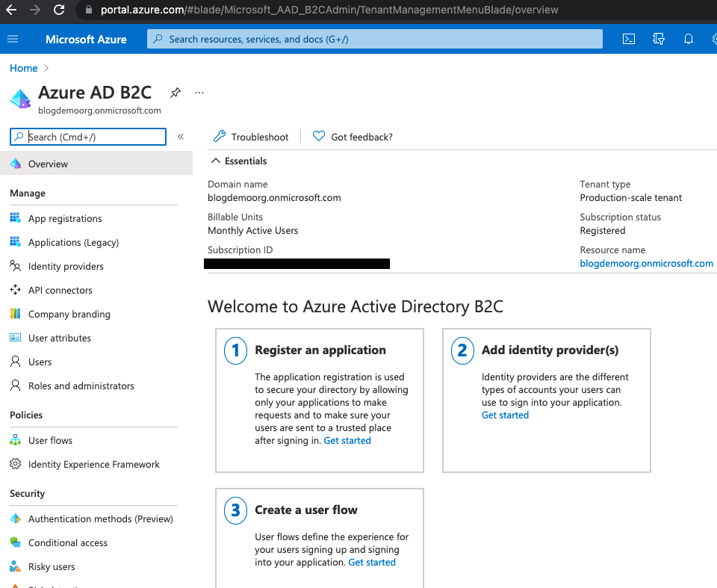717x588 pixels.
Task: Click Got feedback?
Action: coord(353,137)
